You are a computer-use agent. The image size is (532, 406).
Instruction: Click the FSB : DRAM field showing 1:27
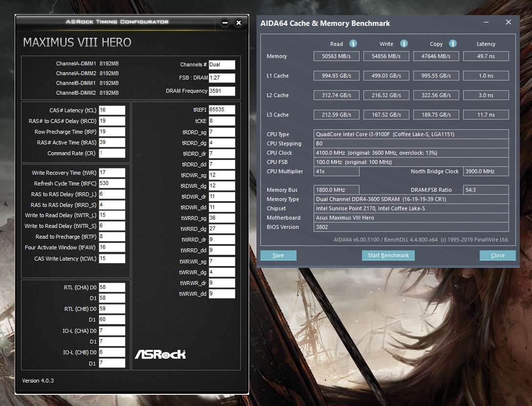click(222, 78)
